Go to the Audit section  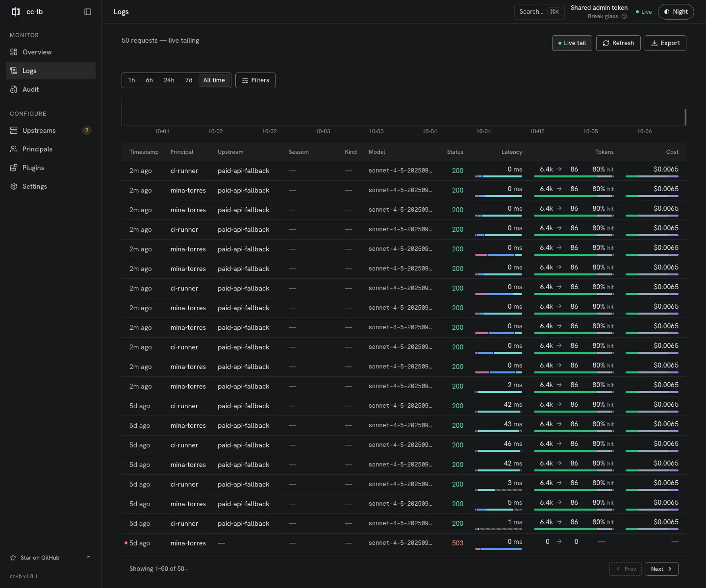(x=50, y=89)
